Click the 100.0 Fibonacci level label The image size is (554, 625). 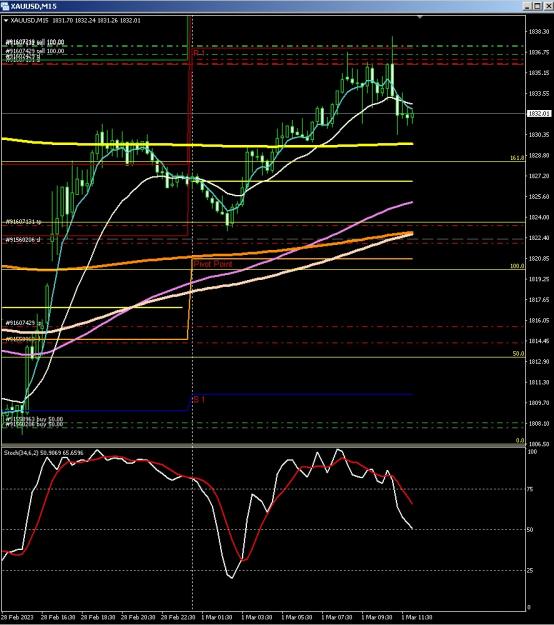tap(517, 266)
